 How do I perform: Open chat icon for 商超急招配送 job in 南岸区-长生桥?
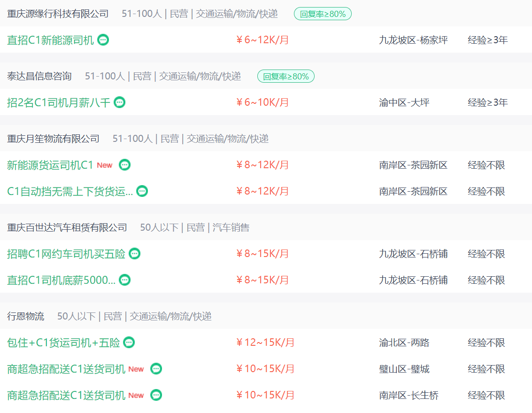click(x=156, y=395)
